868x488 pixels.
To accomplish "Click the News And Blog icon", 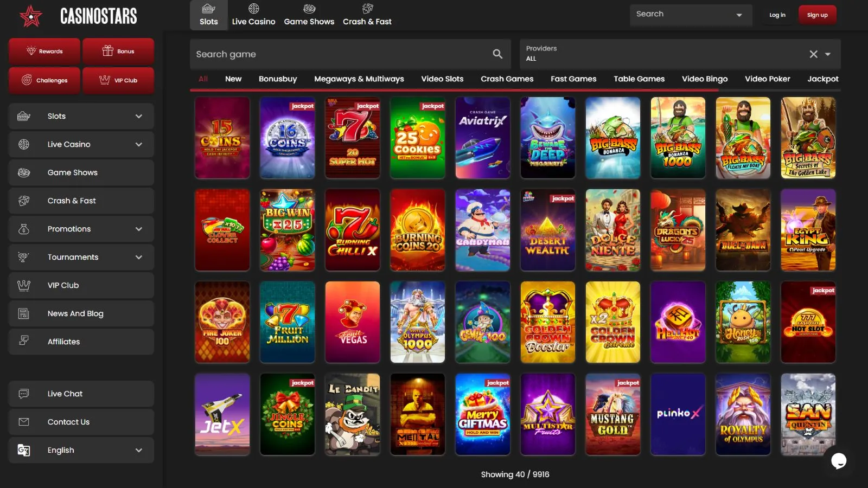I will coord(24,313).
